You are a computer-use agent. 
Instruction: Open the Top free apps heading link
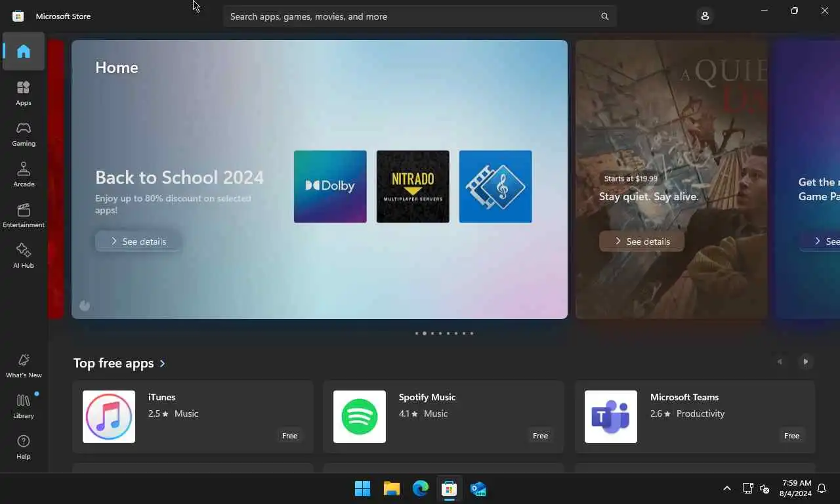tap(114, 363)
